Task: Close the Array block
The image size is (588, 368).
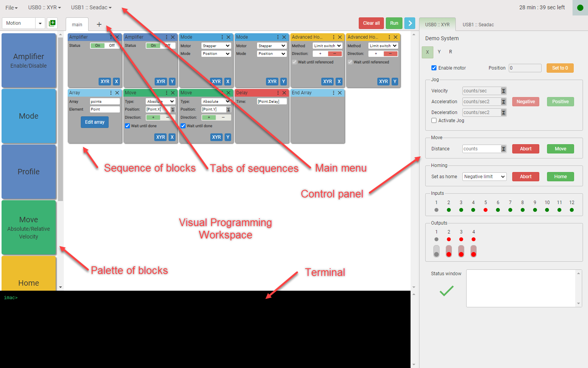Action: click(x=117, y=93)
